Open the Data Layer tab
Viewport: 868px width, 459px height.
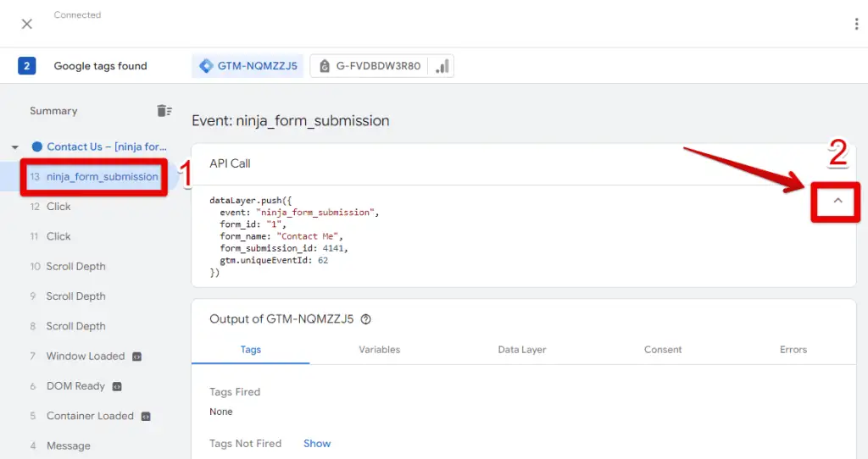(521, 350)
